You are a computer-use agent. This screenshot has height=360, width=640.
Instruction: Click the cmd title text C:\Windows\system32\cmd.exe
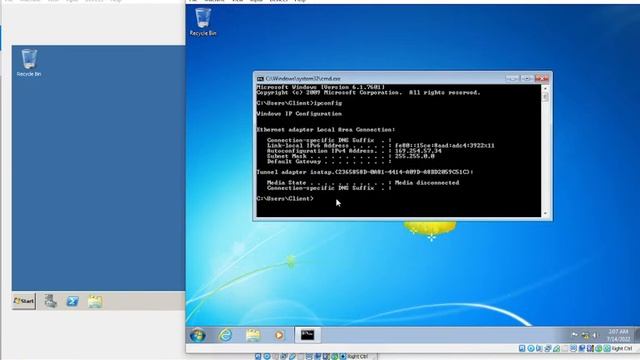(x=303, y=78)
